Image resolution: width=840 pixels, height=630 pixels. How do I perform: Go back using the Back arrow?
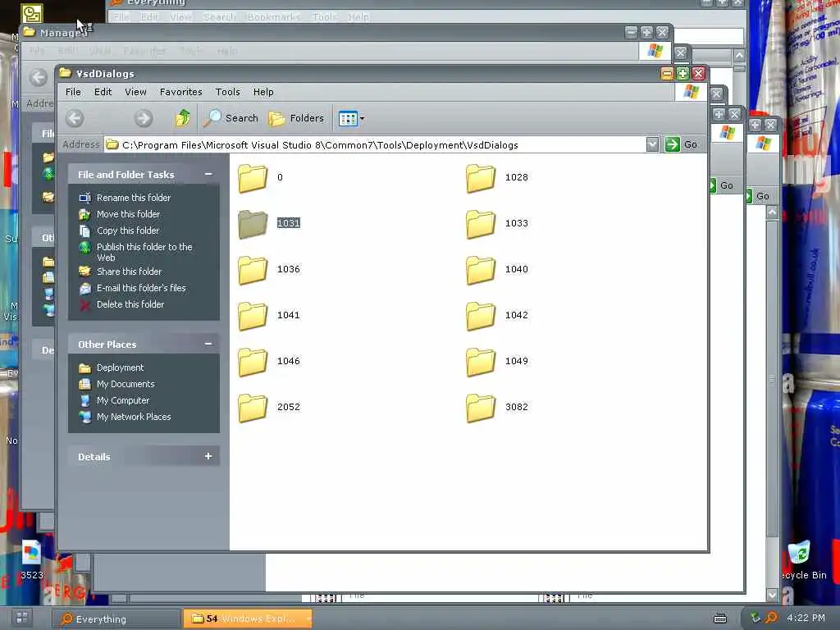tap(75, 118)
